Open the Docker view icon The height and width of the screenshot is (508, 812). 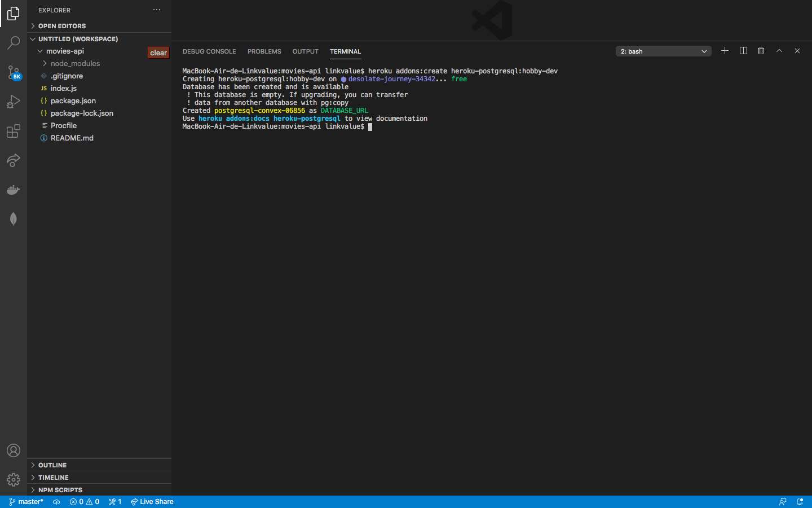pyautogui.click(x=14, y=190)
